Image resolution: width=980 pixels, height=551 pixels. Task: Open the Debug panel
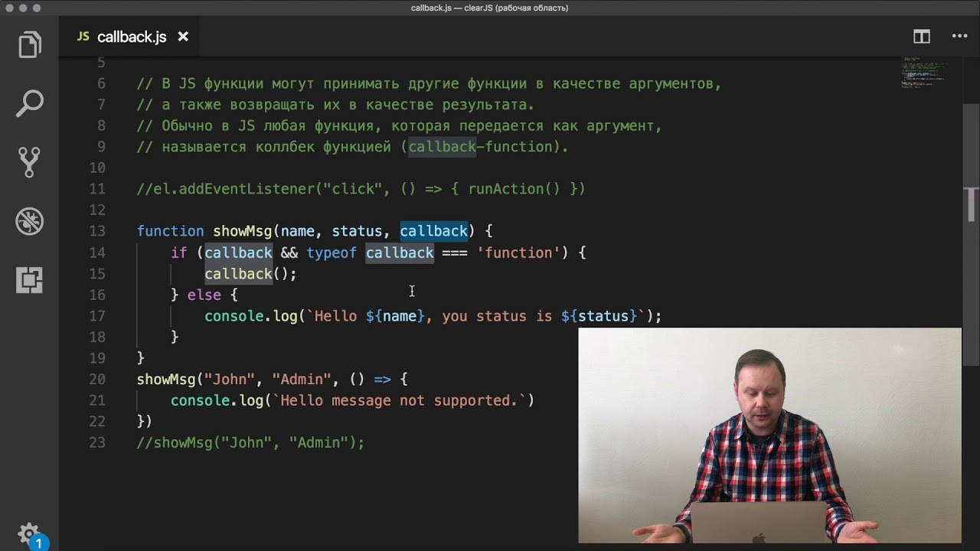[x=29, y=221]
